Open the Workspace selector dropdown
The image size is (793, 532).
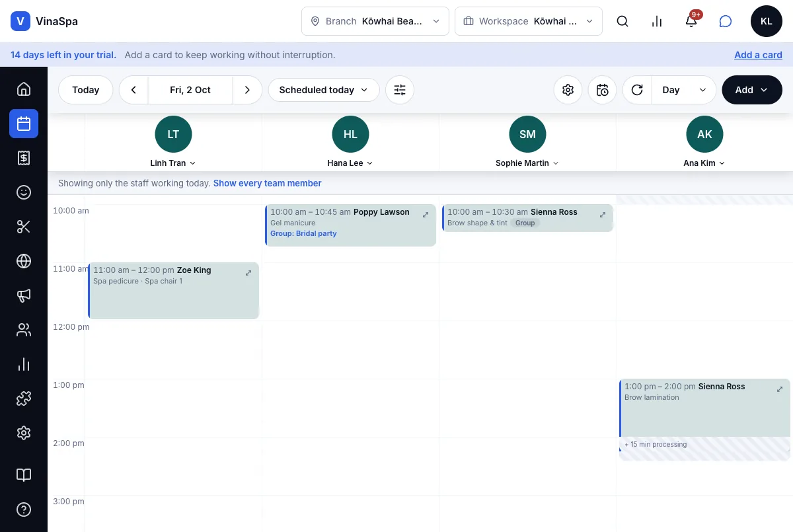point(529,21)
